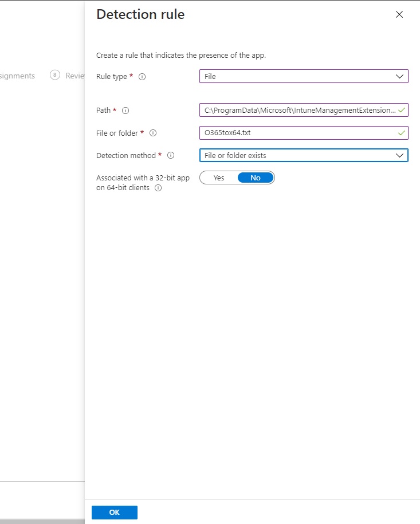Click chevron arrow in Detection method box
Image resolution: width=420 pixels, height=524 pixels.
tap(399, 155)
